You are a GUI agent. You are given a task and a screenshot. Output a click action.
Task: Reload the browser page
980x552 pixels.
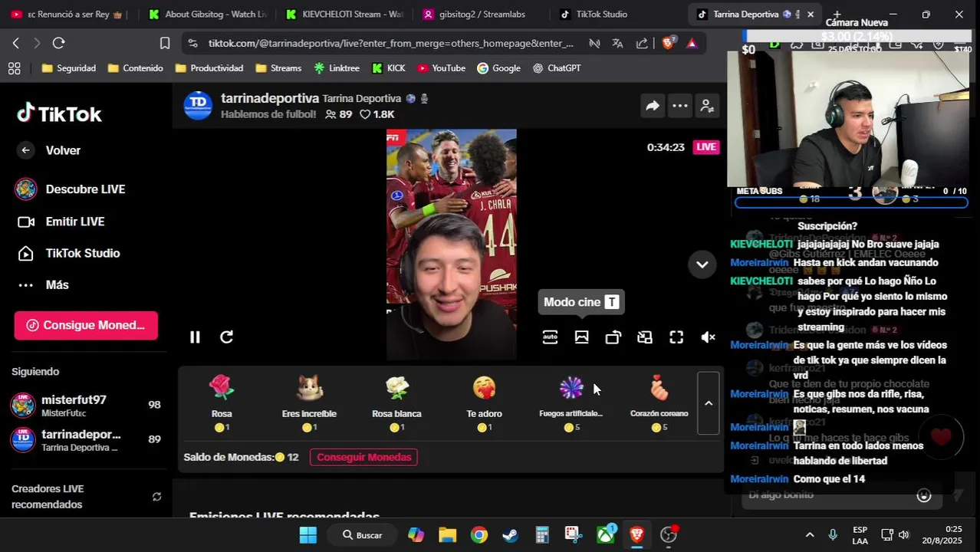[x=59, y=43]
